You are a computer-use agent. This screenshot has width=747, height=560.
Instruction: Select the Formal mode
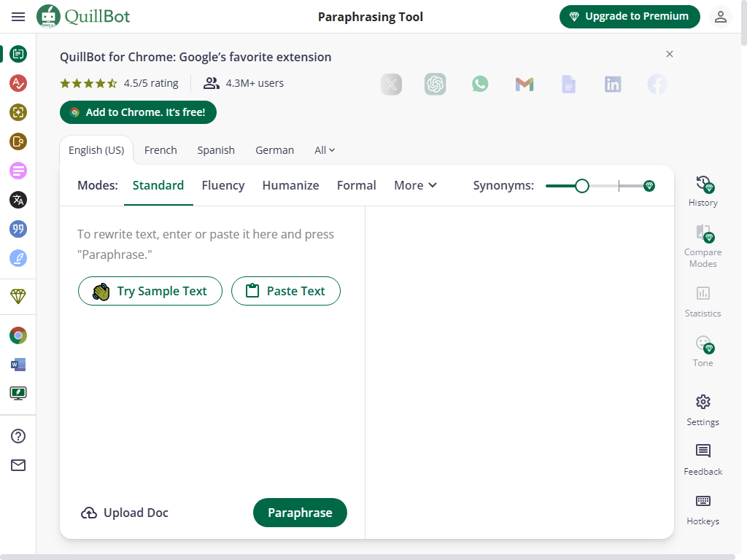click(356, 185)
